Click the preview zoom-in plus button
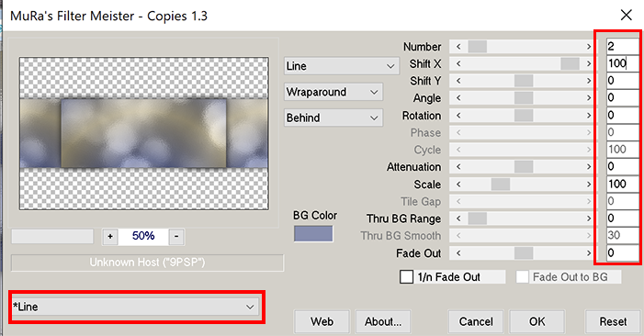 [x=110, y=236]
